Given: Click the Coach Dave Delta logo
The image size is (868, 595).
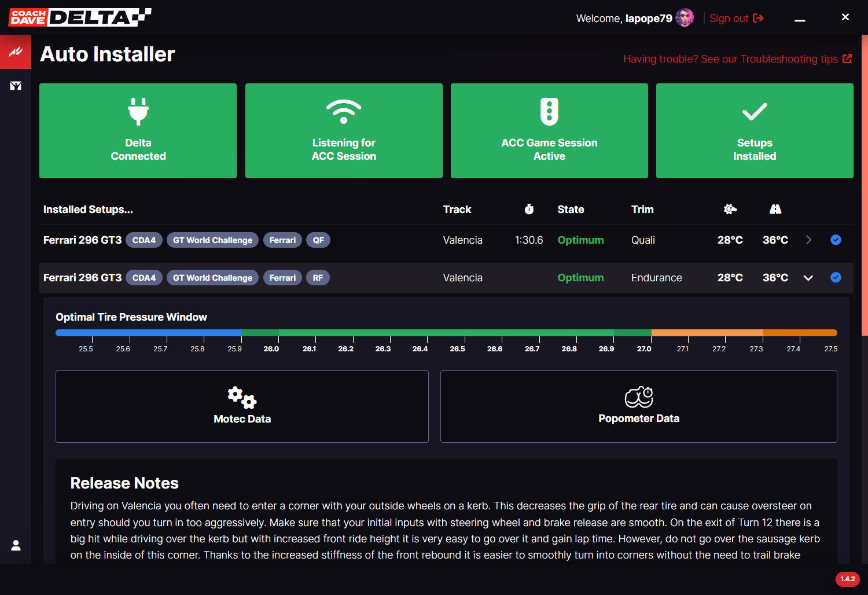Looking at the screenshot, I should (80, 17).
